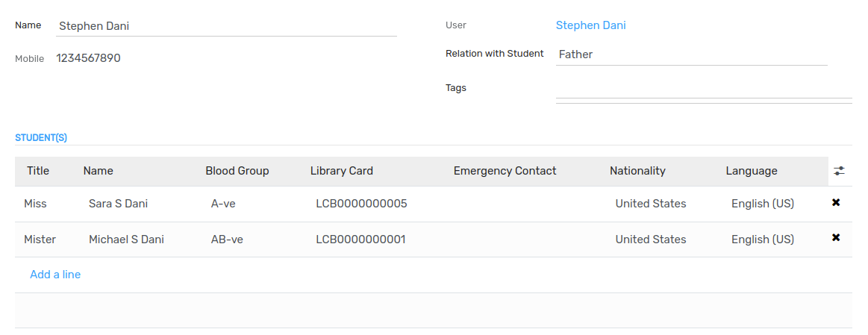The height and width of the screenshot is (335, 868).
Task: Add a line to students table
Action: click(55, 275)
